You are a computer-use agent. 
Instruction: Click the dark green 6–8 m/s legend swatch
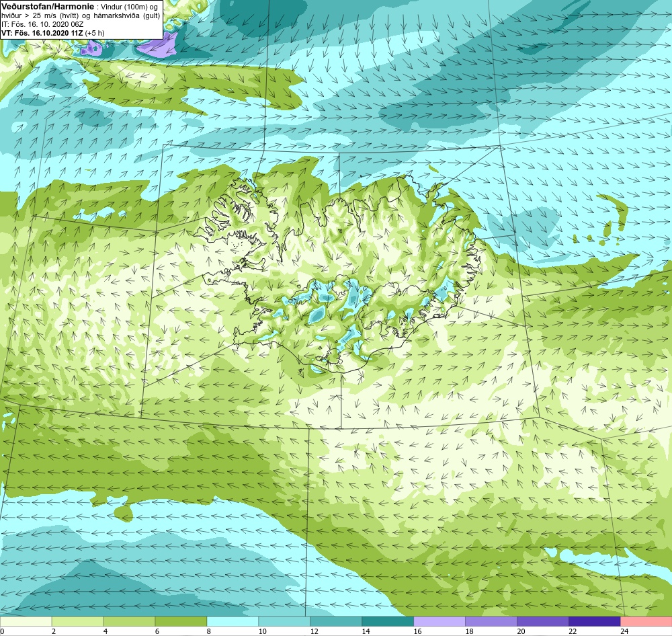[181, 621]
